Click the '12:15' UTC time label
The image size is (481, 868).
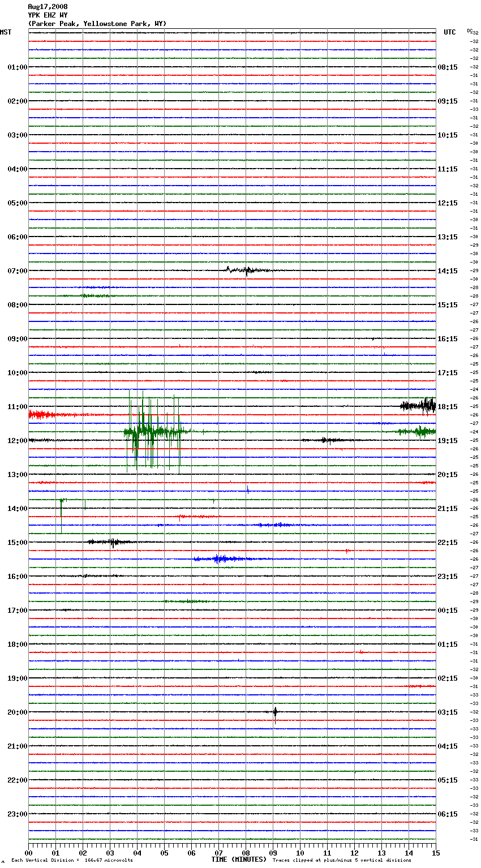tap(448, 203)
